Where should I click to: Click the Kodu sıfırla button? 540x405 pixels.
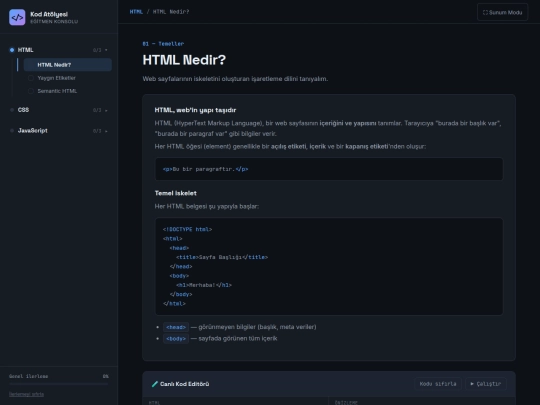438,384
